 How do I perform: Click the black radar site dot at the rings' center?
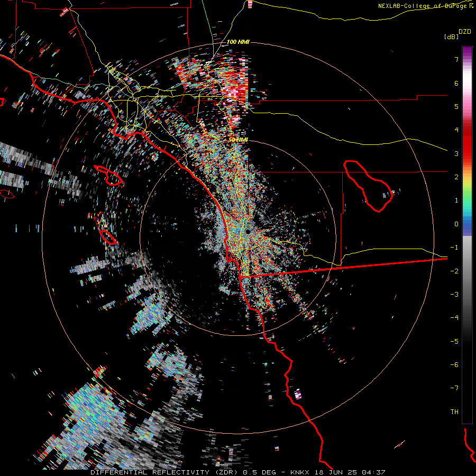tap(248, 232)
